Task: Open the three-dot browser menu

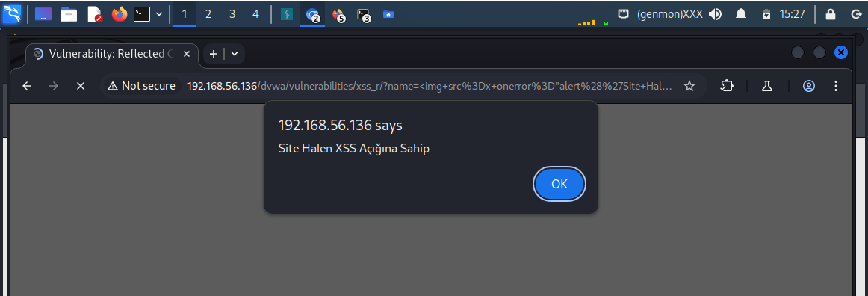Action: tap(836, 86)
